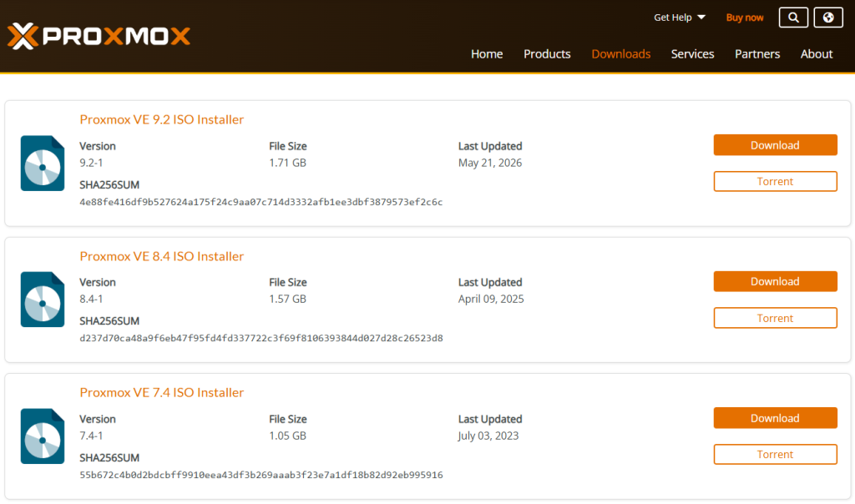
Task: Click file size 1.71 GB
Action: click(287, 163)
